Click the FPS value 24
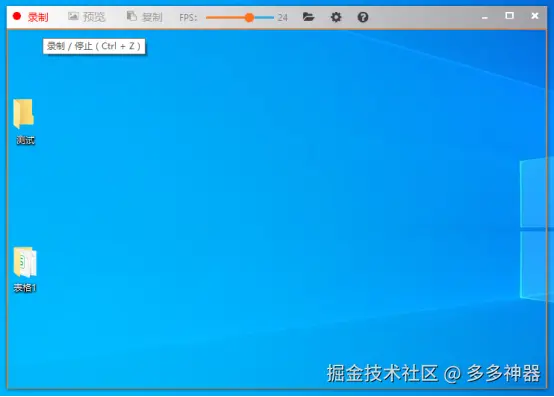 [x=282, y=17]
